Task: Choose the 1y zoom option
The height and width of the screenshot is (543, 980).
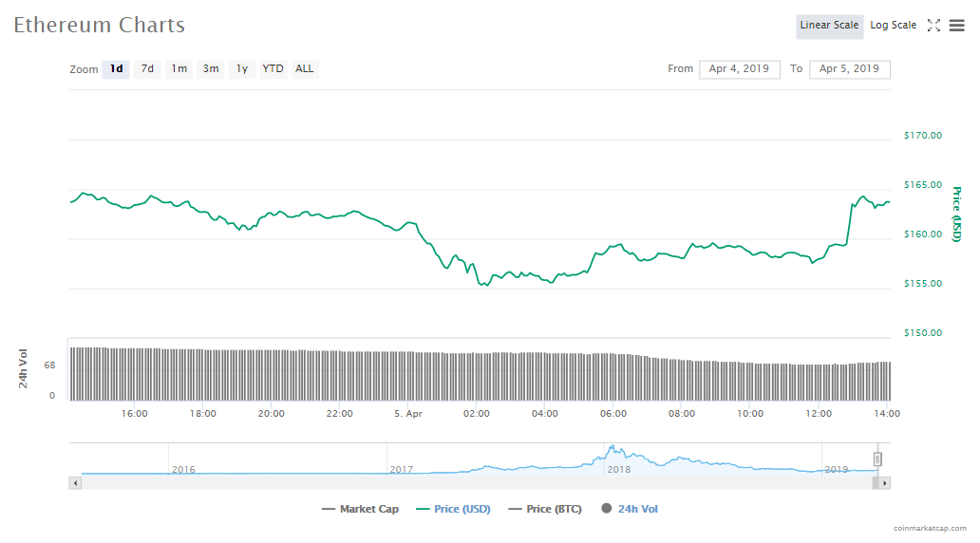Action: tap(242, 69)
